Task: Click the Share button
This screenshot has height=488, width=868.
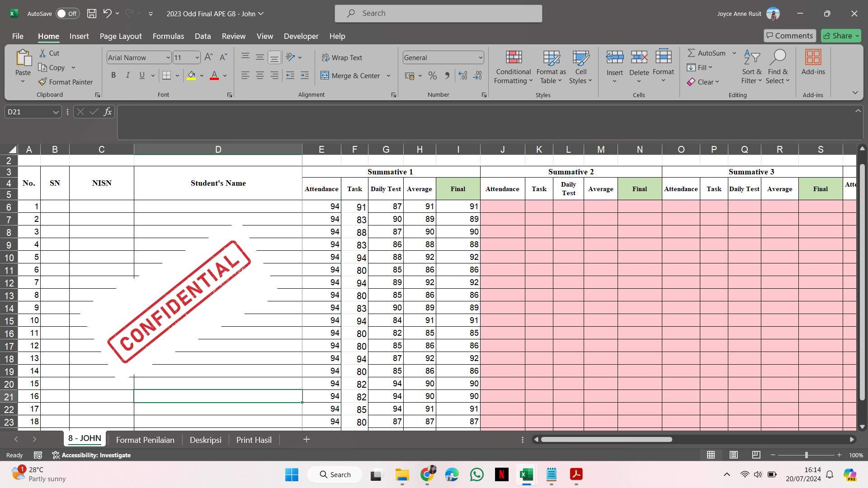Action: (840, 36)
